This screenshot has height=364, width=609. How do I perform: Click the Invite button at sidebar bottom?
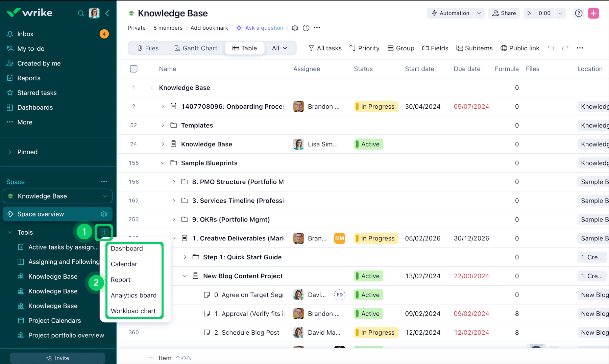coord(57,358)
